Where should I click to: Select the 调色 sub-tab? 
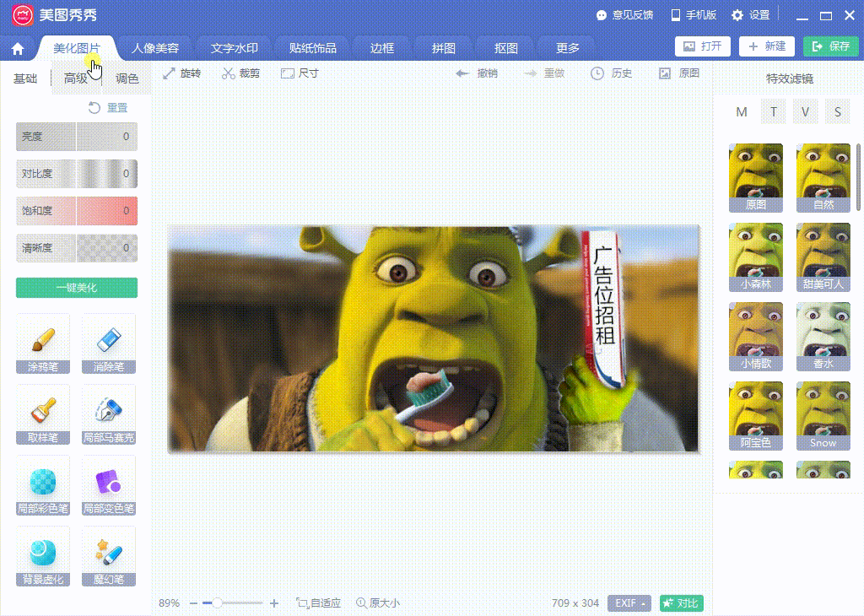click(127, 78)
